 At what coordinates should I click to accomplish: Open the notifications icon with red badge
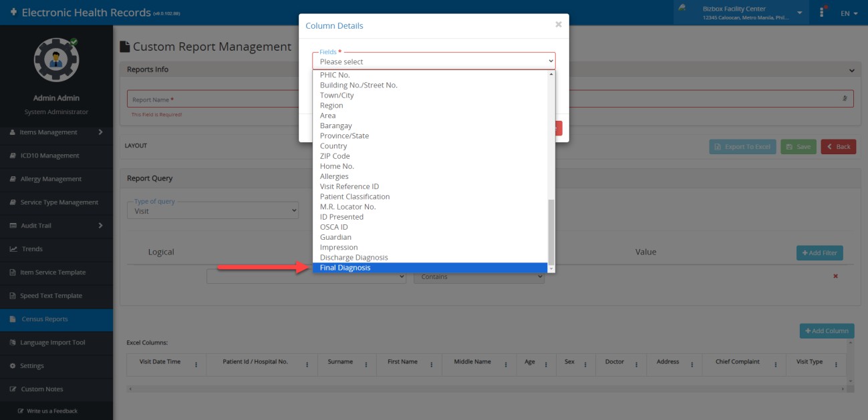[x=821, y=12]
